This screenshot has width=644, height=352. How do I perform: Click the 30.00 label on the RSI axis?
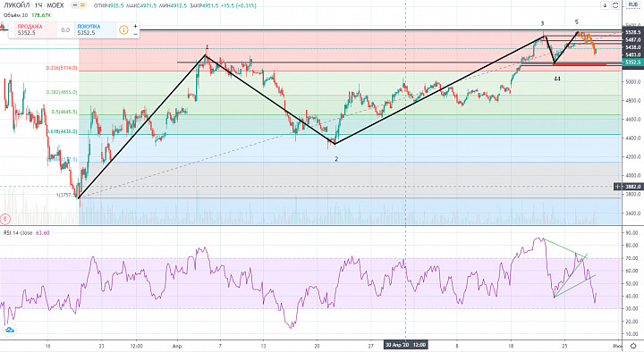pos(631,308)
